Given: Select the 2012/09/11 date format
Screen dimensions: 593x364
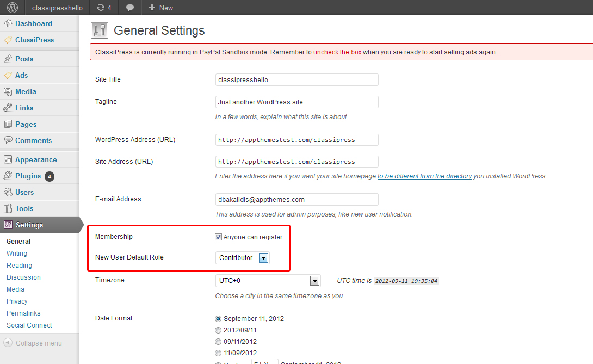Looking at the screenshot, I should (218, 330).
